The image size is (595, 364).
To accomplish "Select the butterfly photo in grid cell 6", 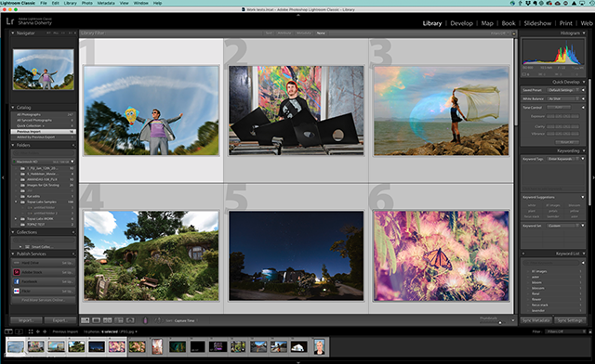I will click(x=442, y=256).
